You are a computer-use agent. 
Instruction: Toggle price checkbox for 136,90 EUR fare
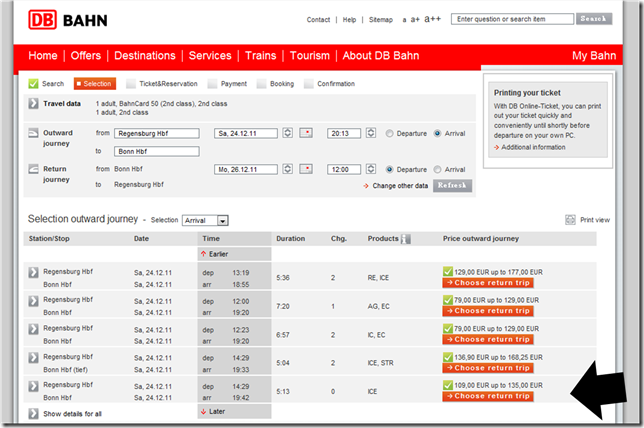[x=448, y=357]
